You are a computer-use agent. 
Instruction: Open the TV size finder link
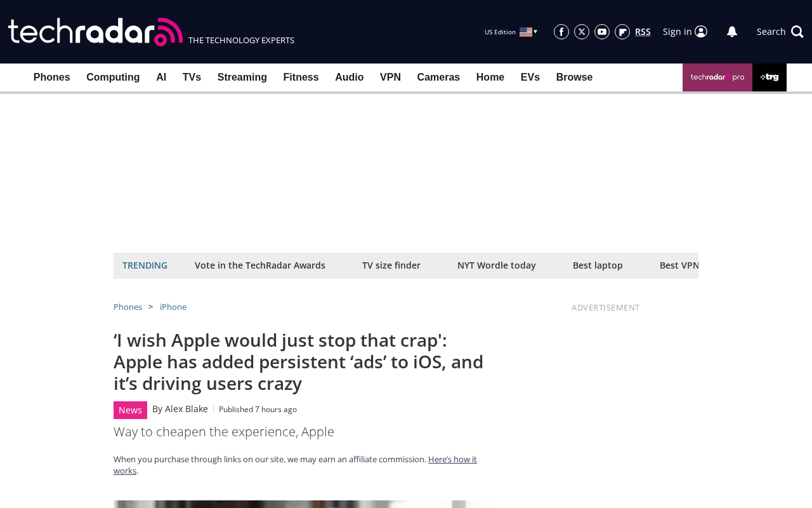391,265
